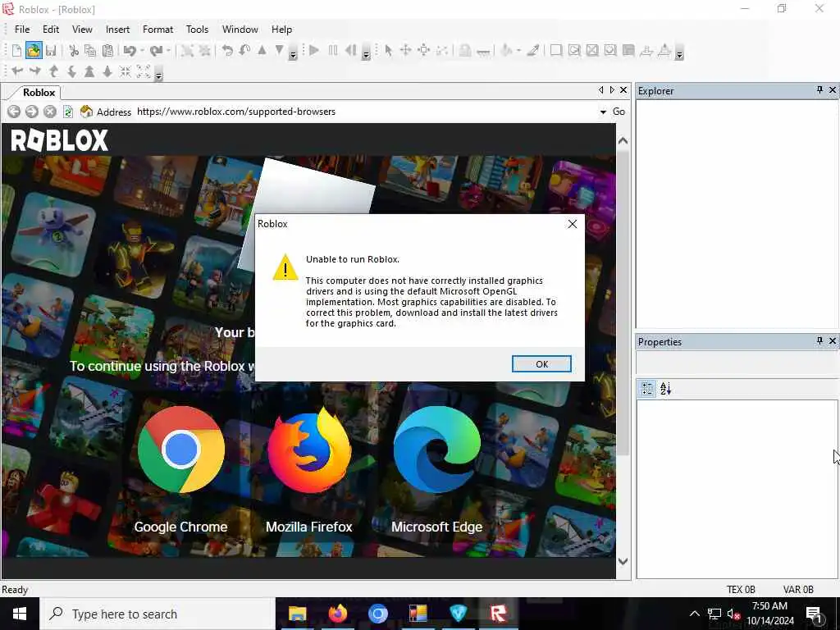Close the Roblox error dialog with X
The image size is (840, 630).
tap(572, 224)
